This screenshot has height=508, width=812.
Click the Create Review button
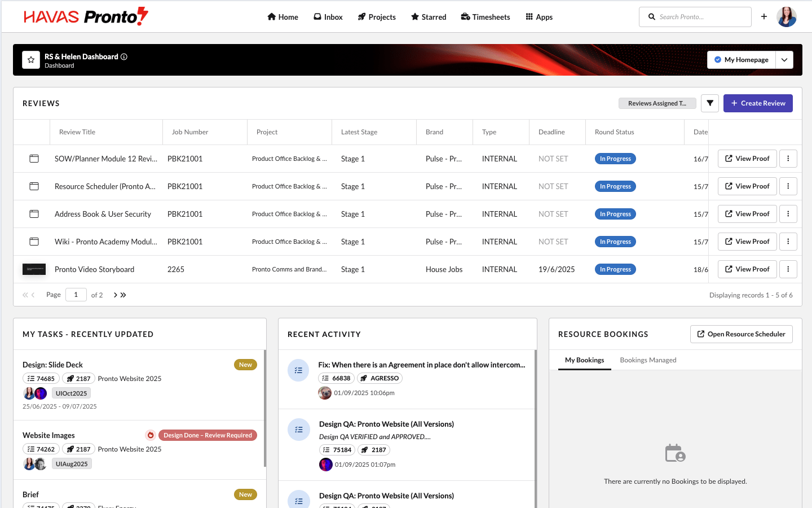pyautogui.click(x=758, y=103)
